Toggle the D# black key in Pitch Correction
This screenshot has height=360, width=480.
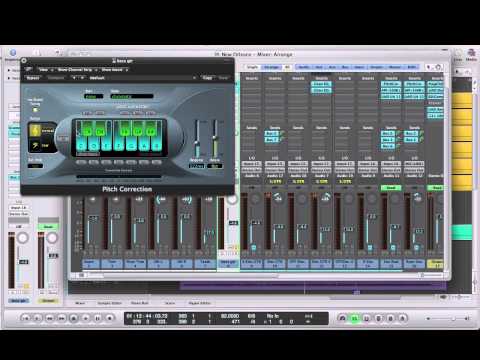(x=100, y=129)
